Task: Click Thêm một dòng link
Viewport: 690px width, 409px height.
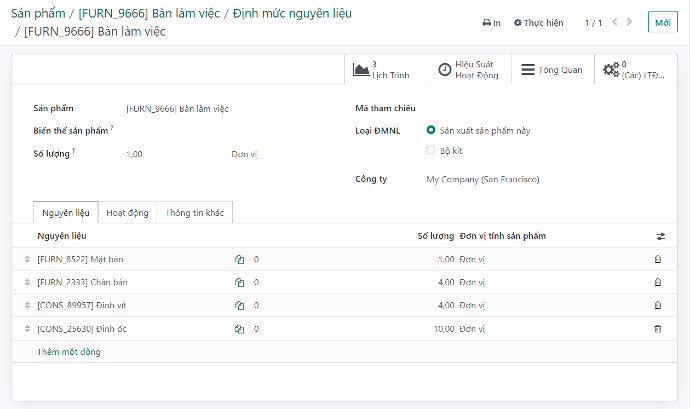Action: click(69, 352)
